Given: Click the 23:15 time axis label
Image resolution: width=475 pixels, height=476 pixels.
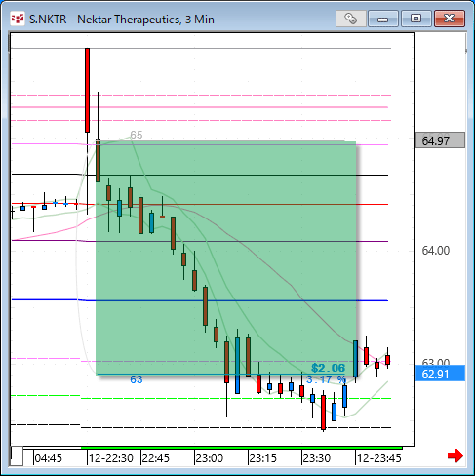Looking at the screenshot, I should [x=262, y=458].
